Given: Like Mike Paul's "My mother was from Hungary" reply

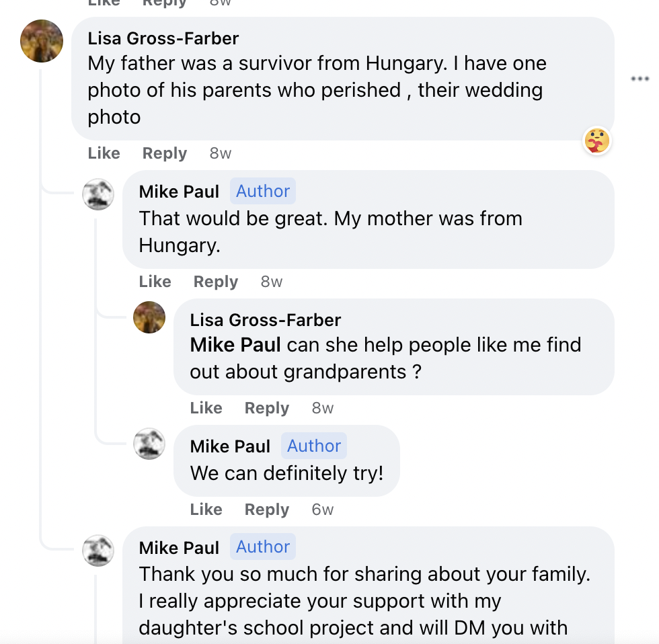Looking at the screenshot, I should coord(155,282).
